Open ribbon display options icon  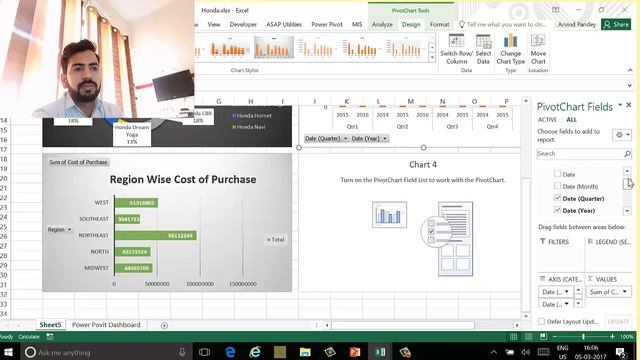click(x=556, y=10)
